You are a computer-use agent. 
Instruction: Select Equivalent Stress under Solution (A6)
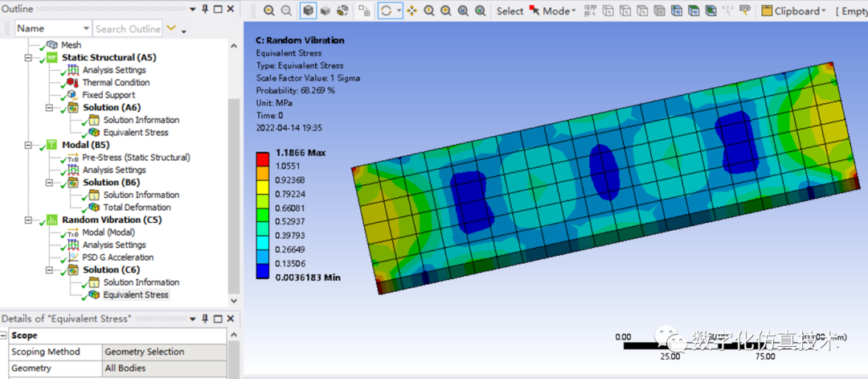pos(136,133)
